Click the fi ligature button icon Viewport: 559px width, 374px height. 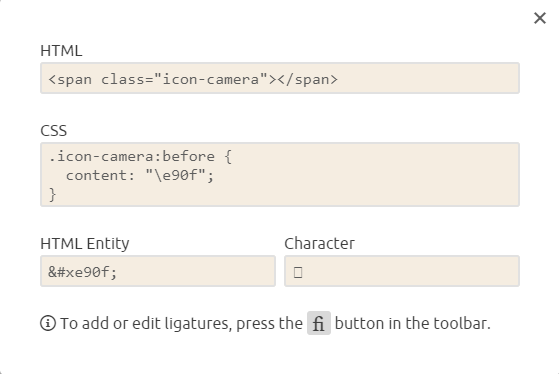click(319, 323)
